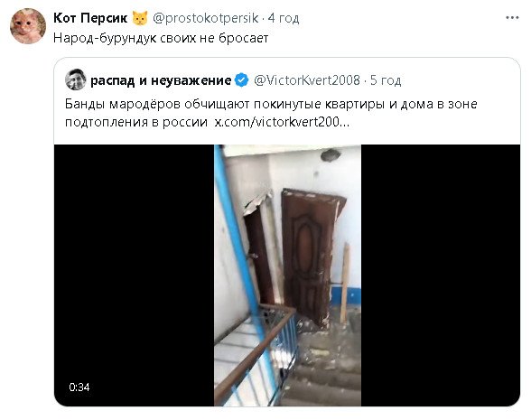Open the '4 год' tweet timestamp
The width and height of the screenshot is (531, 420).
[x=284, y=18]
